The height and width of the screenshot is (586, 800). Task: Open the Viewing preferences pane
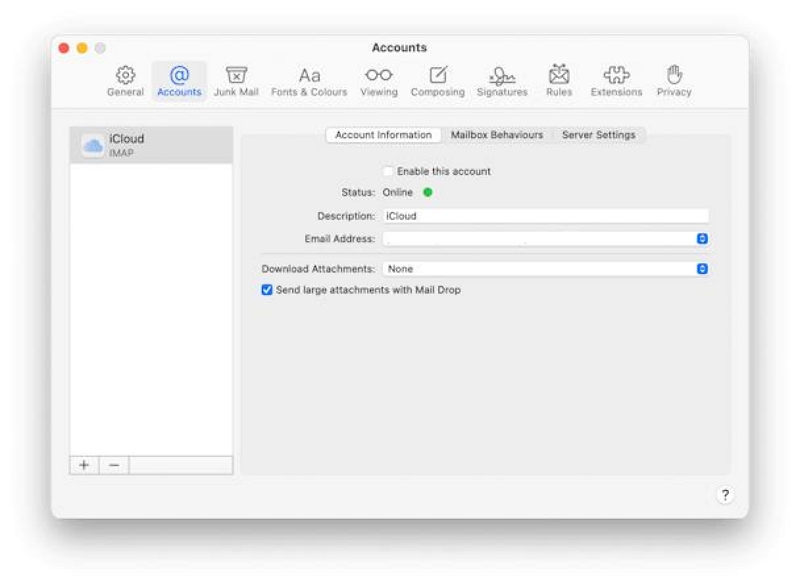379,82
